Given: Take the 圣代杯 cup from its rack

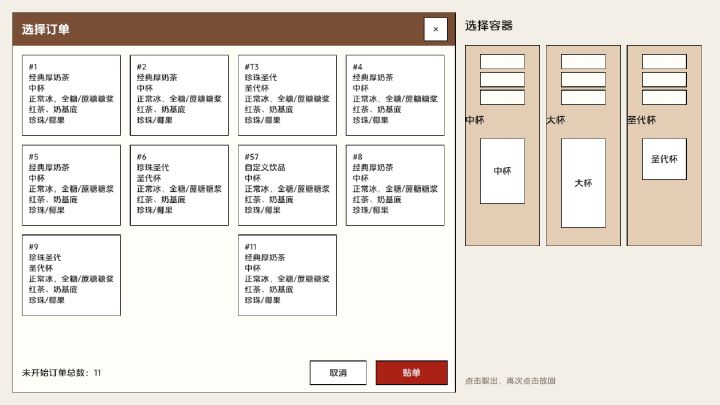Looking at the screenshot, I should (664, 159).
